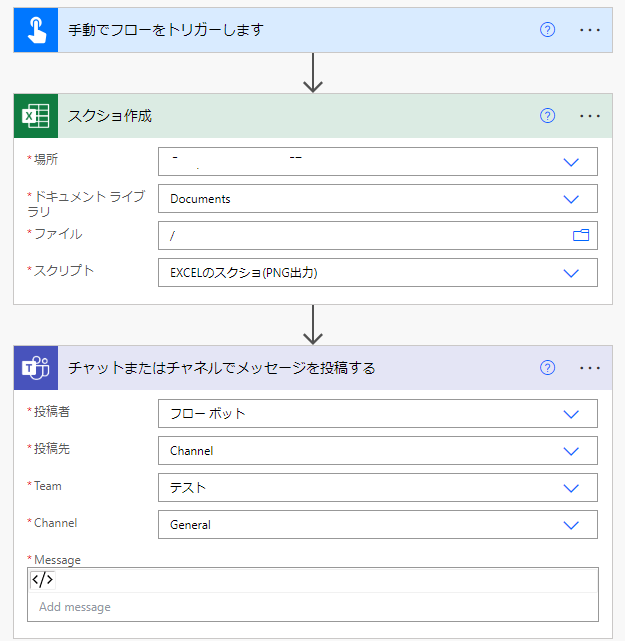Open the Team dropdown showing テスト
This screenshot has width=625, height=641.
pyautogui.click(x=571, y=488)
